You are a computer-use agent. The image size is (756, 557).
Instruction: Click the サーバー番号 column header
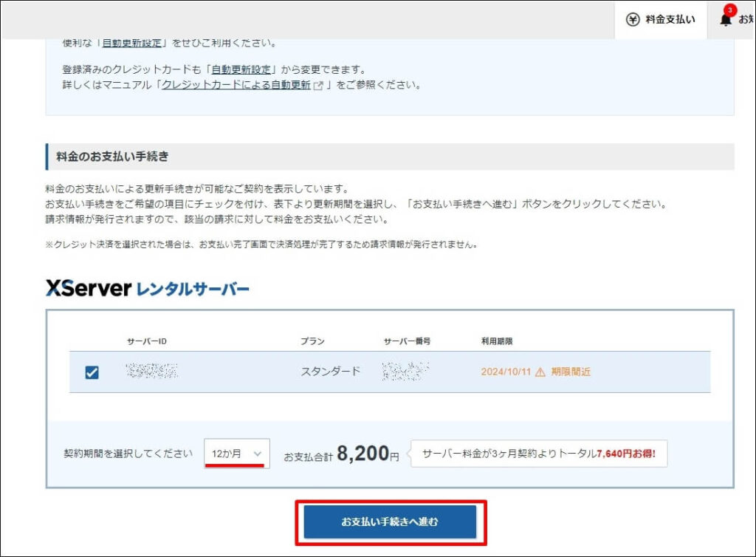[x=407, y=341]
